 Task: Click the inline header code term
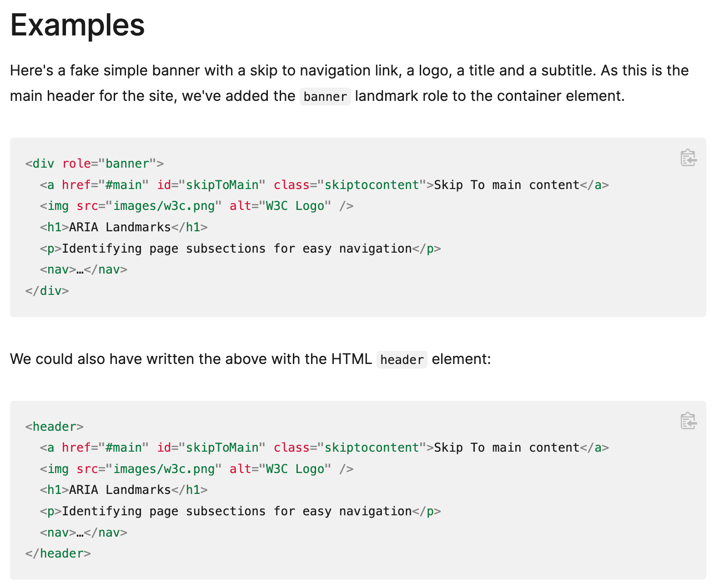point(402,359)
